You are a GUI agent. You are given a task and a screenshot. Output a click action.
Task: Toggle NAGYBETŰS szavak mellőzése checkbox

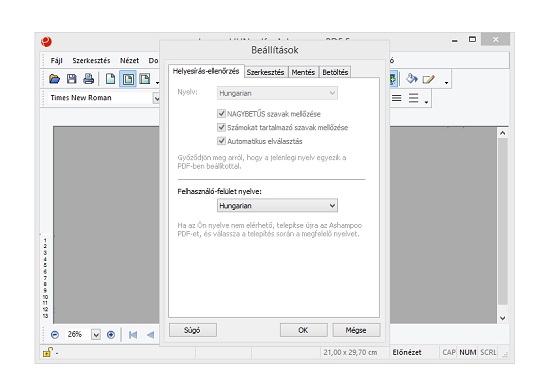221,113
